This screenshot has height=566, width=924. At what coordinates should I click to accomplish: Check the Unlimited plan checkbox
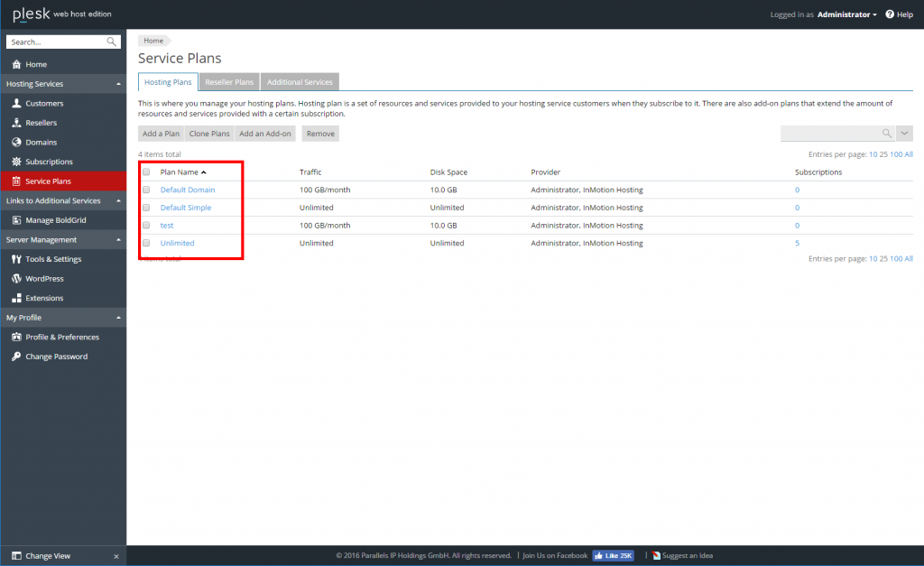pyautogui.click(x=146, y=243)
